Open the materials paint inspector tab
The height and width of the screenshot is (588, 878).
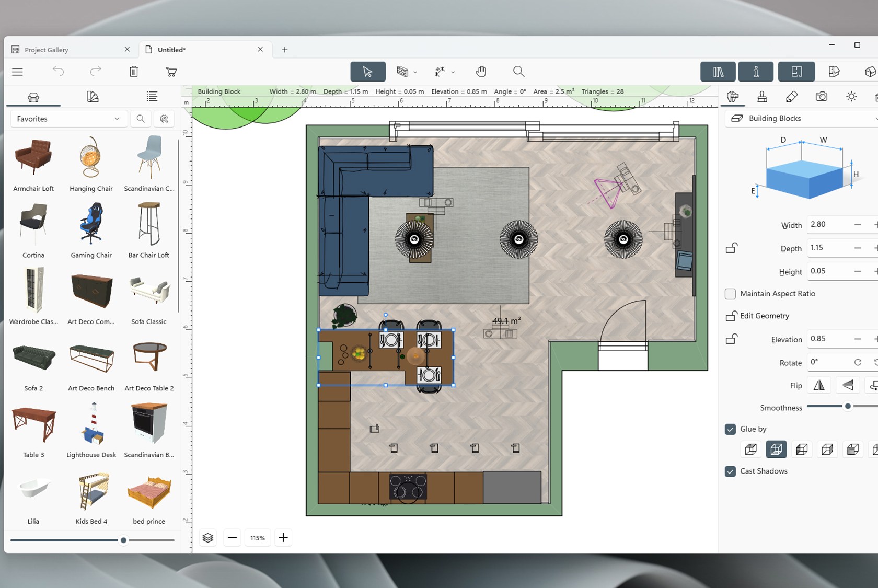click(x=792, y=97)
